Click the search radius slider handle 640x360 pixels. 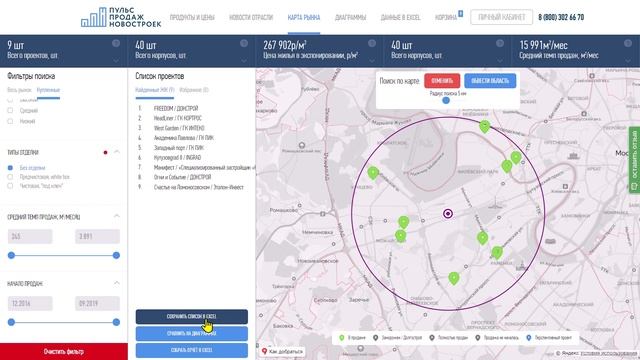pyautogui.click(x=446, y=100)
